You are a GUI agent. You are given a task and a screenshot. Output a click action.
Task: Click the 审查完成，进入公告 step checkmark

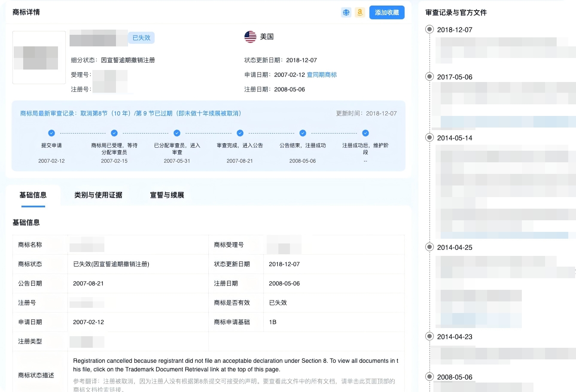(240, 133)
